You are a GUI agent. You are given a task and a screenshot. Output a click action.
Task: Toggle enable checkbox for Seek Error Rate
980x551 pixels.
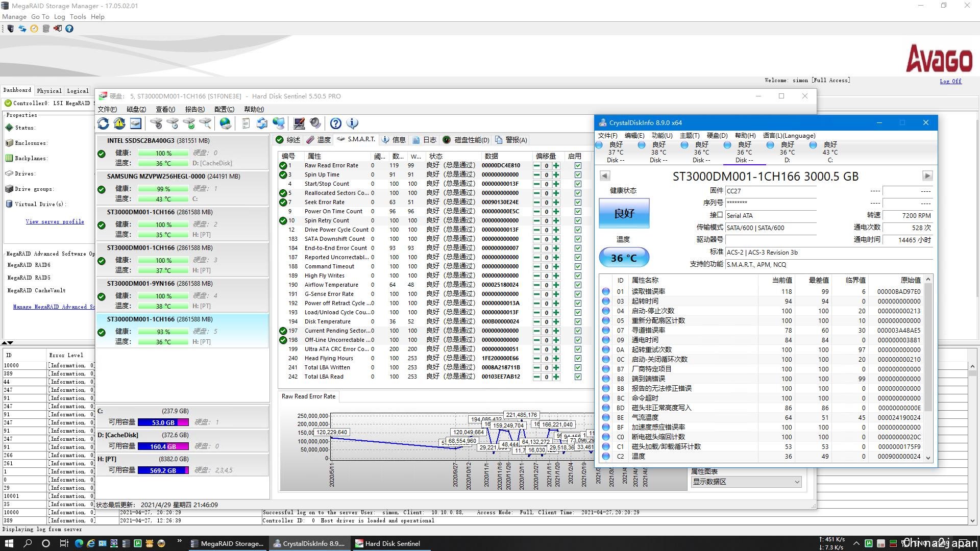(578, 203)
